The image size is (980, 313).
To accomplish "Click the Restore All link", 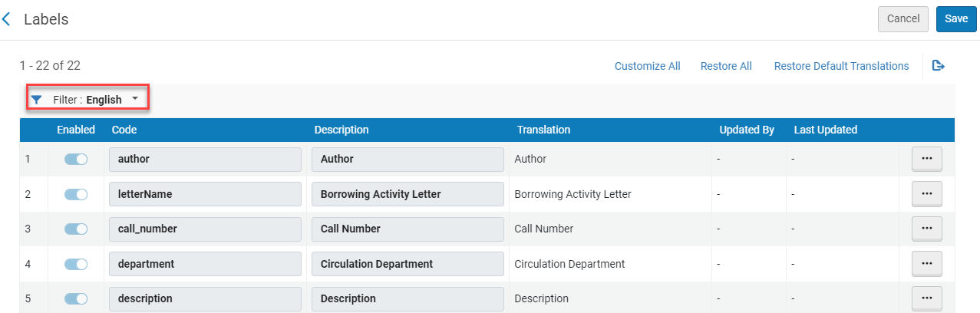I will pyautogui.click(x=725, y=66).
